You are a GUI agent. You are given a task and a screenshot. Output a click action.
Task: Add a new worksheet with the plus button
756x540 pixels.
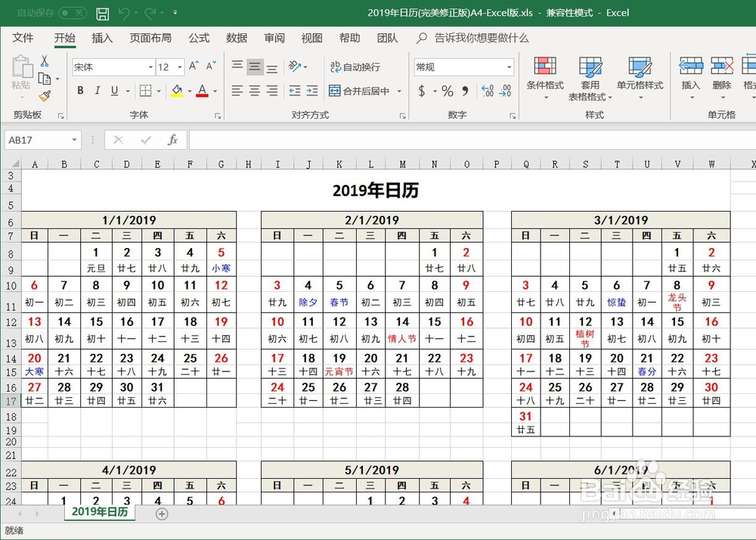(x=162, y=512)
